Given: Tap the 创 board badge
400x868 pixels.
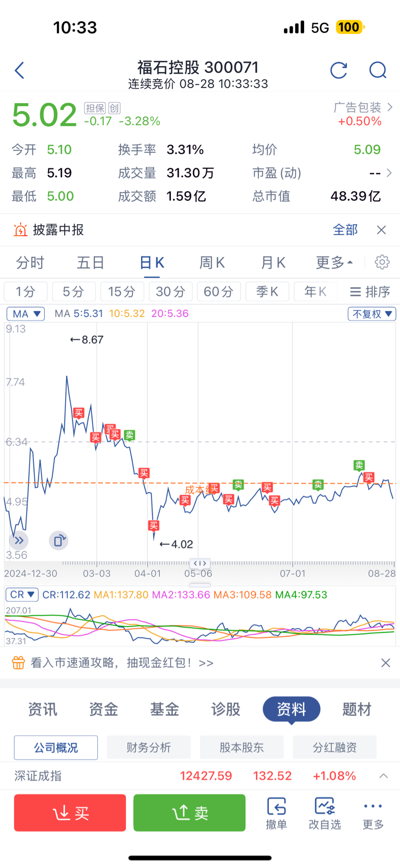Looking at the screenshot, I should click(x=115, y=108).
